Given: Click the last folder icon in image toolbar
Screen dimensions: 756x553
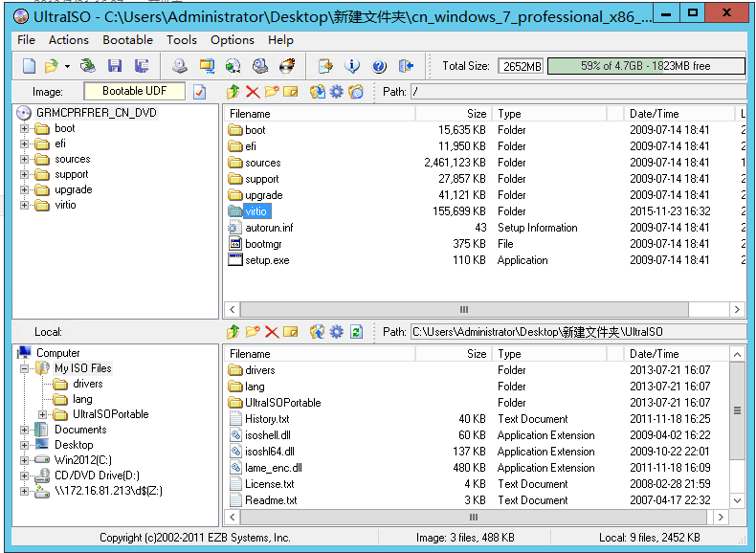Looking at the screenshot, I should tap(356, 91).
